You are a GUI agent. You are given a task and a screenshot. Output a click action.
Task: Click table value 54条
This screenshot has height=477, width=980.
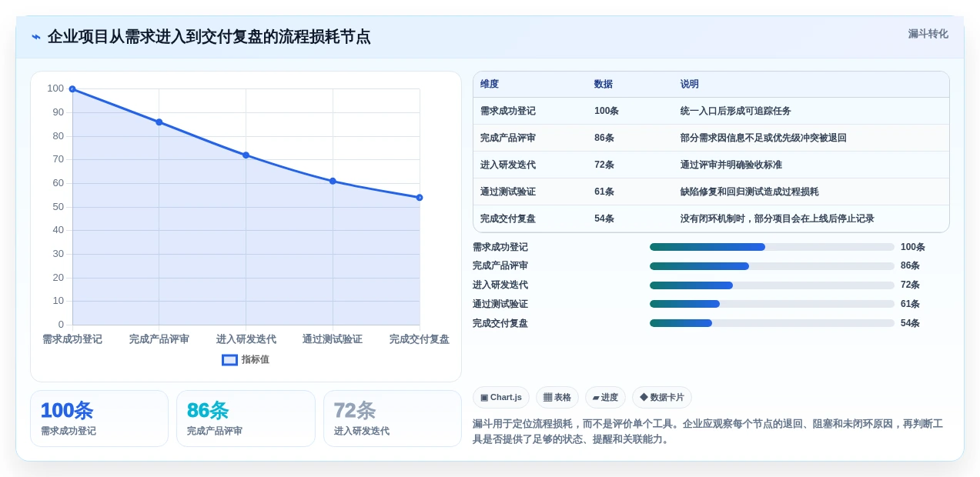[604, 218]
